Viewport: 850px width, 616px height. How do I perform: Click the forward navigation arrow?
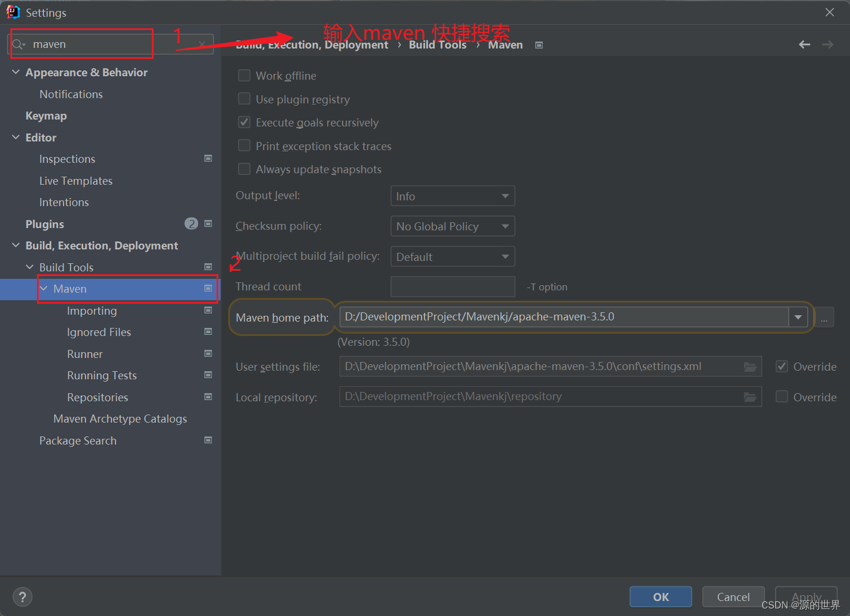827,44
